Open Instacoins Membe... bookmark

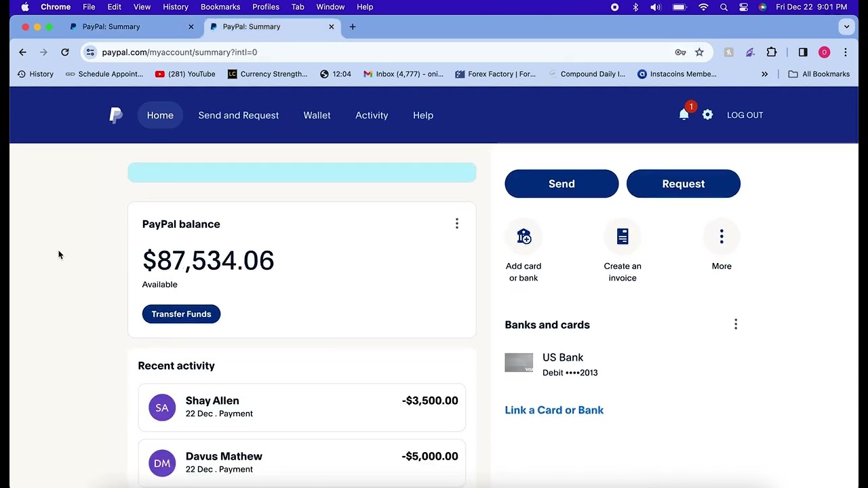(677, 74)
